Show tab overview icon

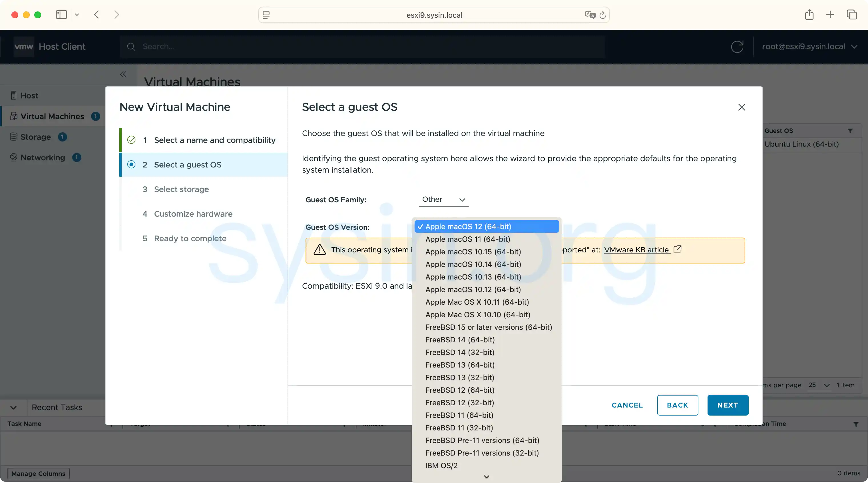click(851, 15)
